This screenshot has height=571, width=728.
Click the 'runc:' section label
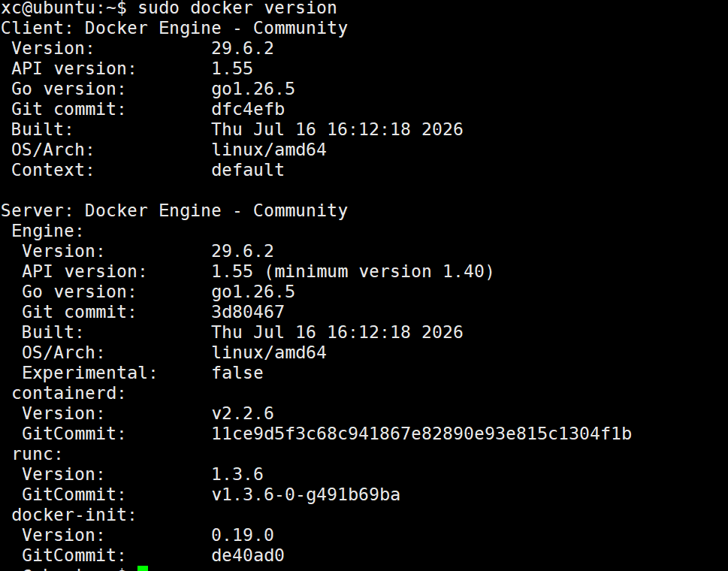37,454
